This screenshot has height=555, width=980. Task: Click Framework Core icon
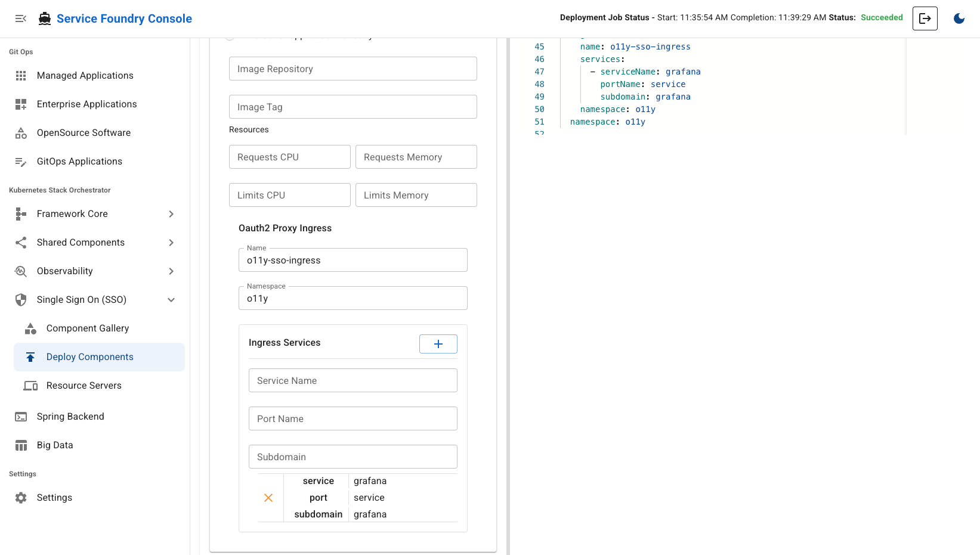pyautogui.click(x=21, y=214)
